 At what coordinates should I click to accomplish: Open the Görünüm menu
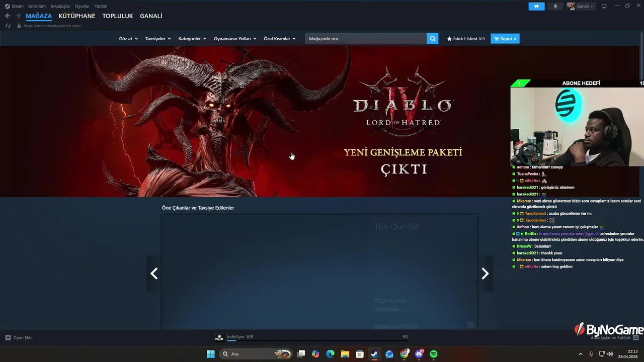click(x=37, y=6)
